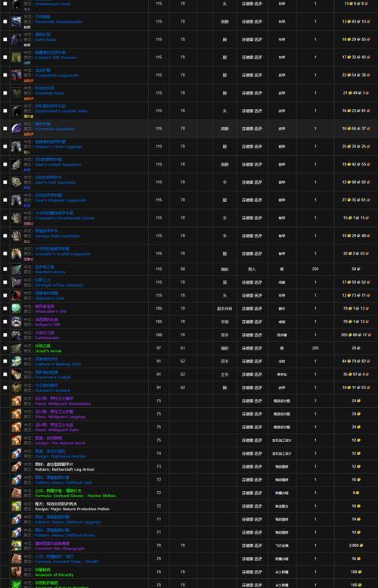Select checkbox beside Windcaller's Orb
Viewport: 378px width, 588px height.
[x=5, y=308]
